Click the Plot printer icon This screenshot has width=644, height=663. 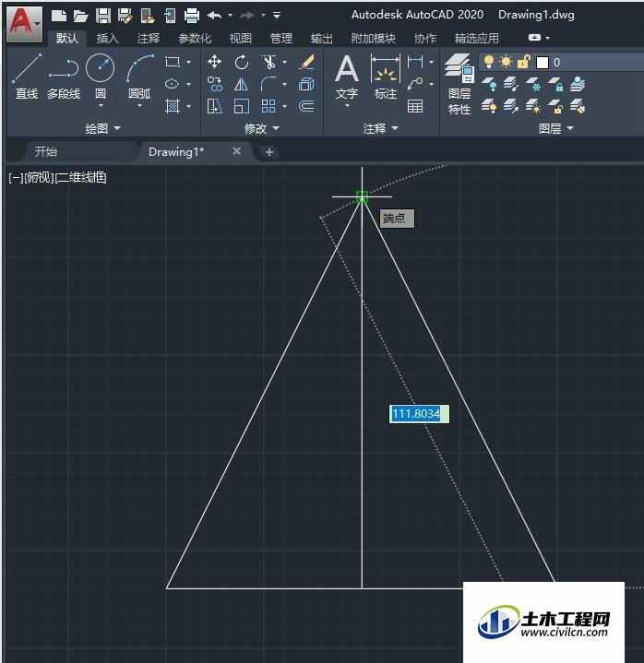point(192,16)
